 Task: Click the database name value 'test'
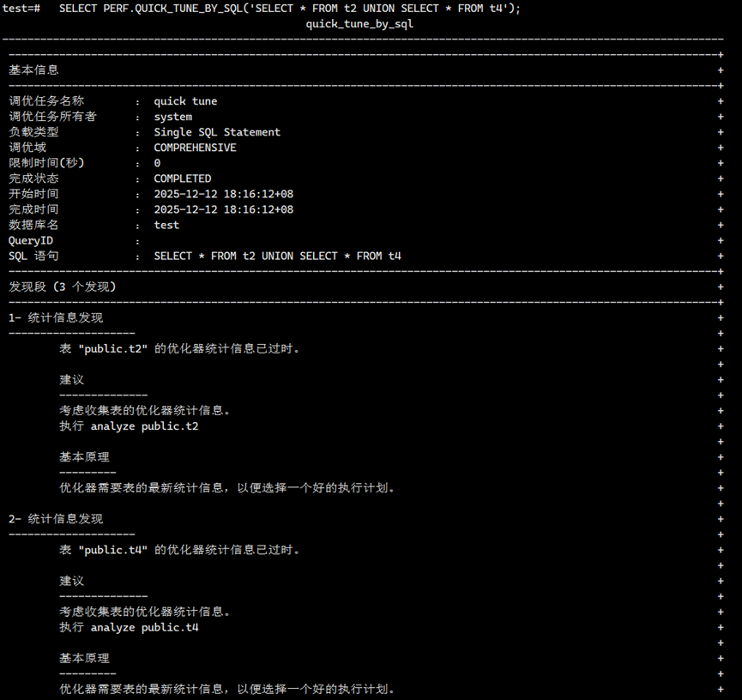click(166, 225)
